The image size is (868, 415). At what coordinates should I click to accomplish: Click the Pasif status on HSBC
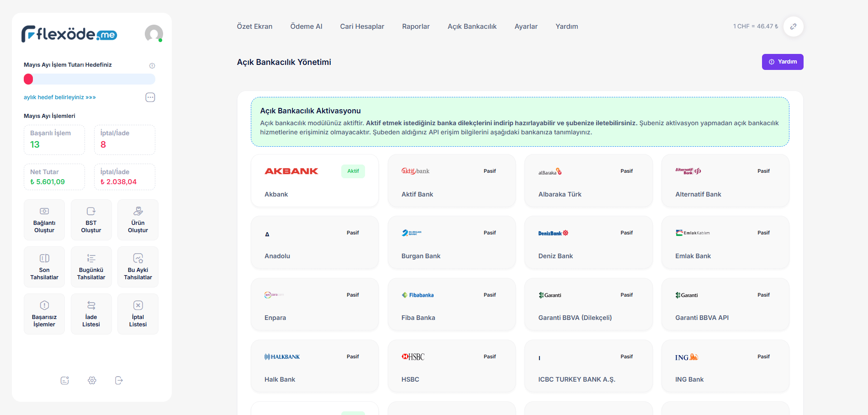tap(490, 356)
